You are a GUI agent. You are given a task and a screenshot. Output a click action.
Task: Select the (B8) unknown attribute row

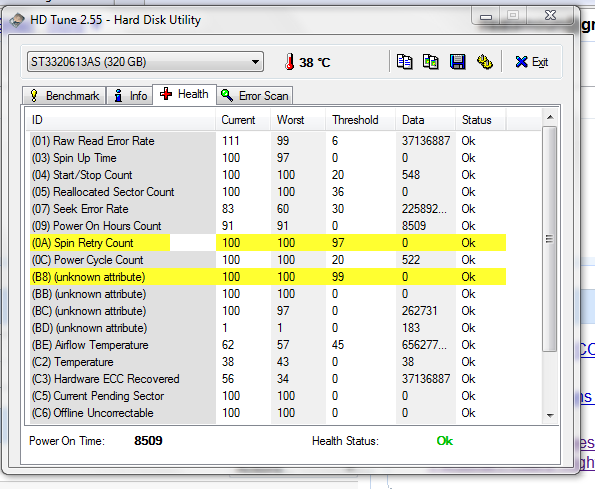268,277
